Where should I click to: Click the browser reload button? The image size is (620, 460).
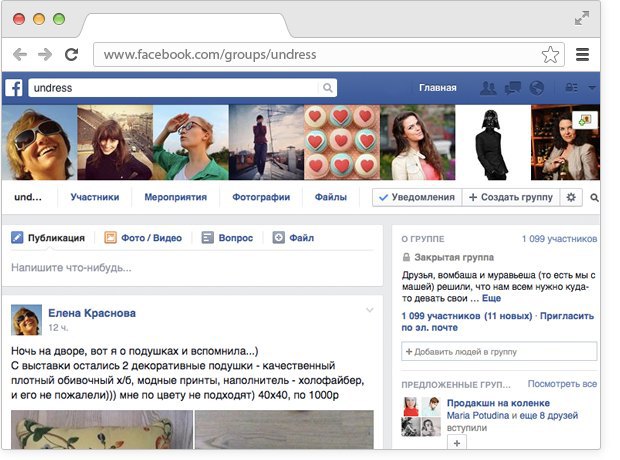point(71,54)
